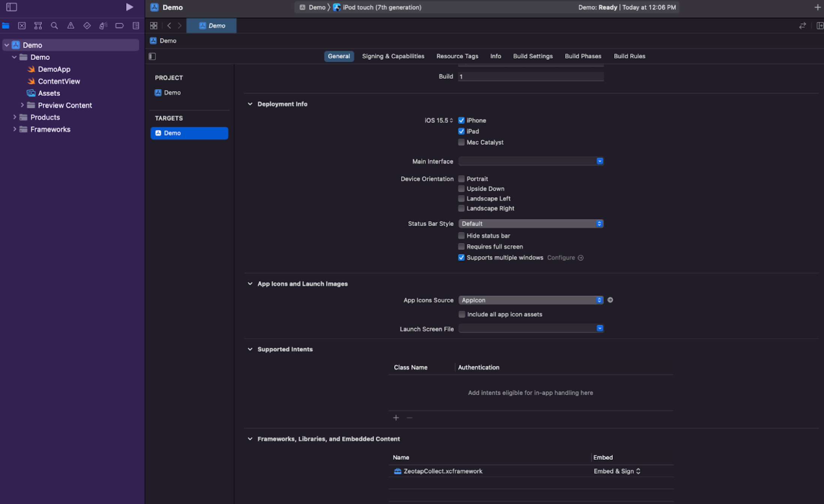Select the Issue navigator warning triangle icon
Image resolution: width=824 pixels, height=504 pixels.
[x=71, y=25]
